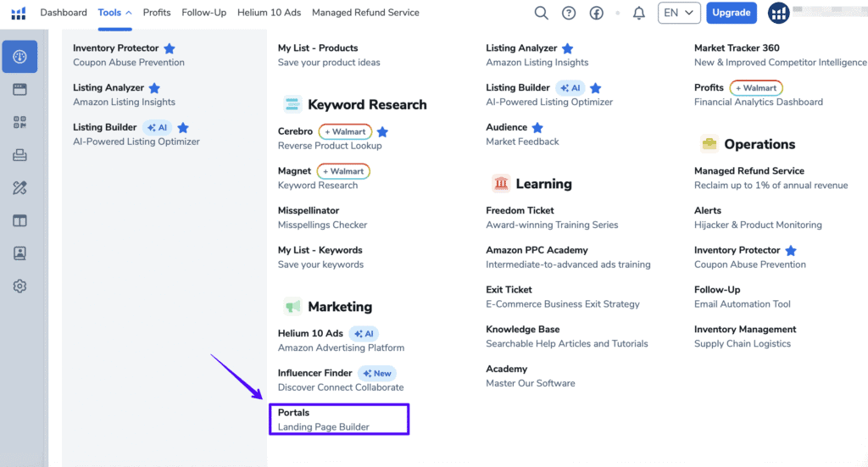Click the search magnifier icon in header
Screen dimensions: 868x467
tap(541, 13)
